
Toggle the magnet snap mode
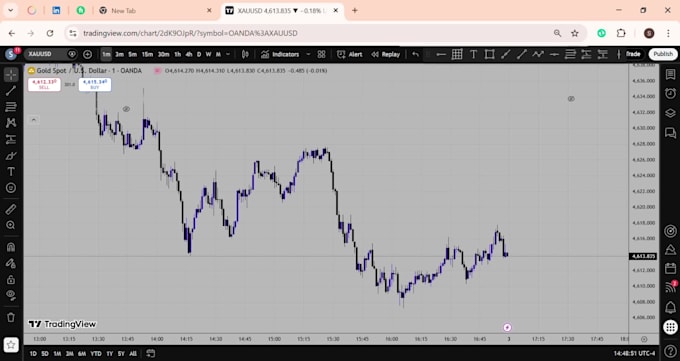click(x=11, y=247)
